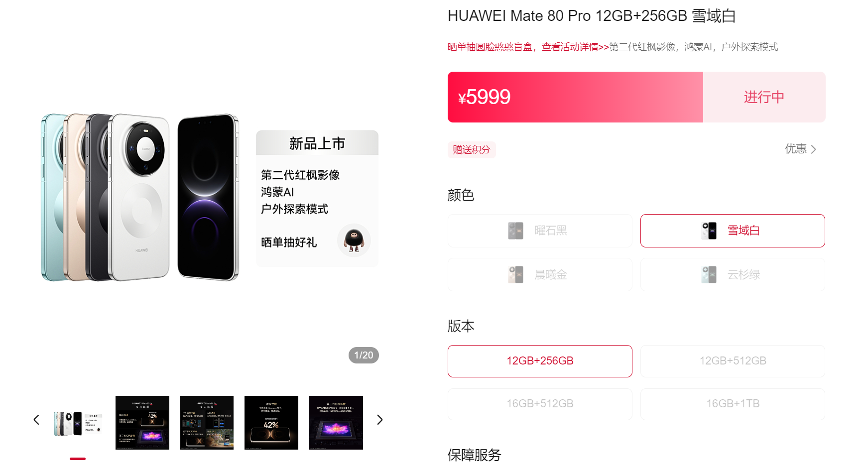This screenshot has height=475, width=868.
Task: Click the previous thumbnails left arrow
Action: point(36,420)
